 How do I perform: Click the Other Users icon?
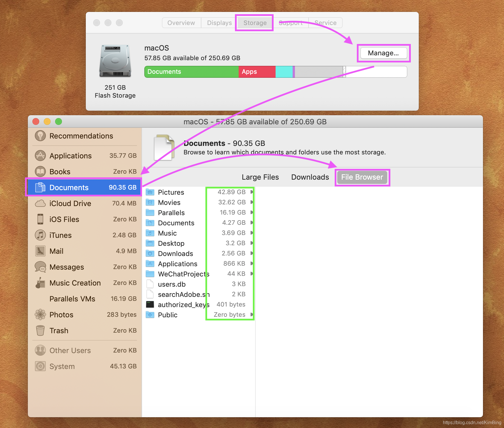(40, 350)
